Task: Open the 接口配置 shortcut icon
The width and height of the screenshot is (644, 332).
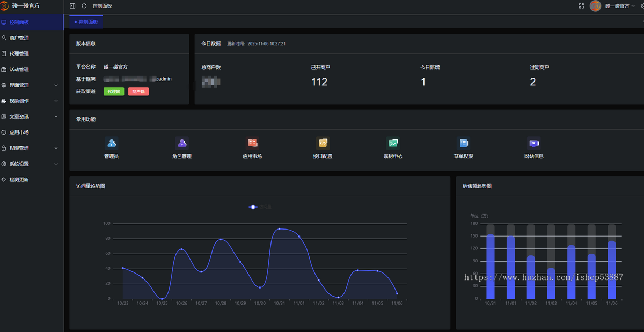Action: click(x=323, y=143)
